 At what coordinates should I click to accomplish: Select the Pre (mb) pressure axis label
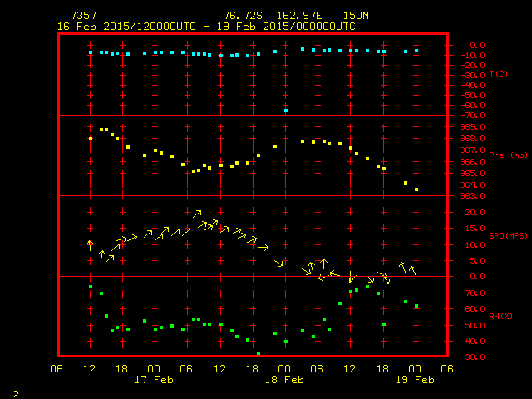(x=508, y=155)
